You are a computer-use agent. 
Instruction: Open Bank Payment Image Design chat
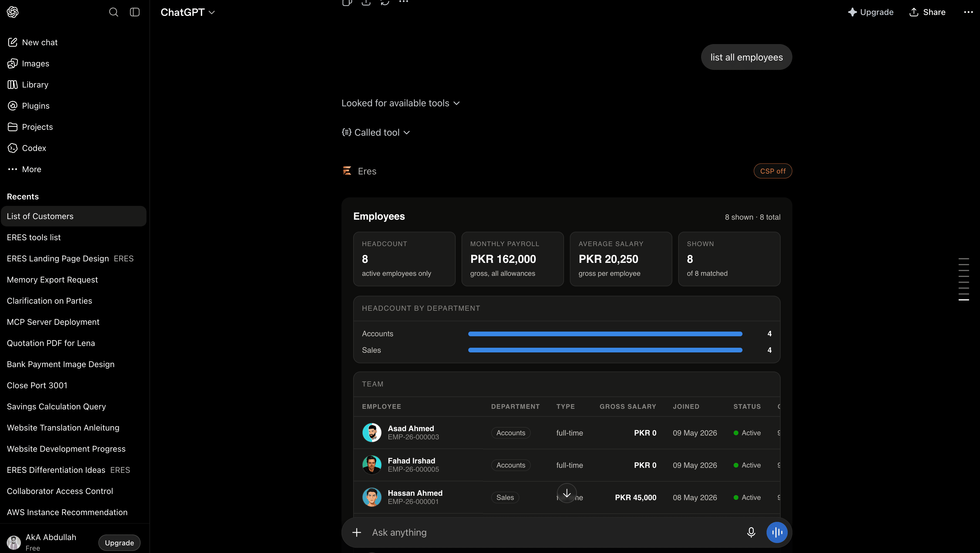pyautogui.click(x=74, y=364)
